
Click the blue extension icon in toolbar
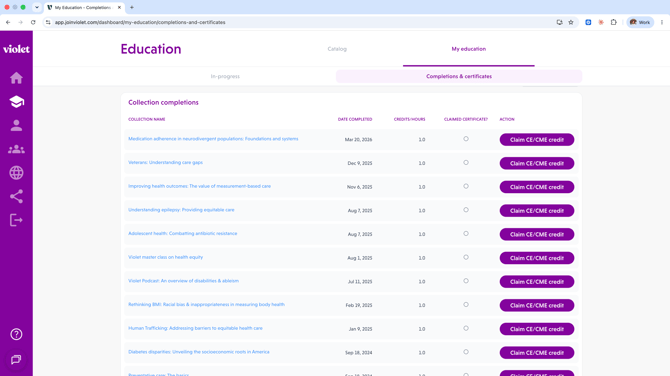588,22
